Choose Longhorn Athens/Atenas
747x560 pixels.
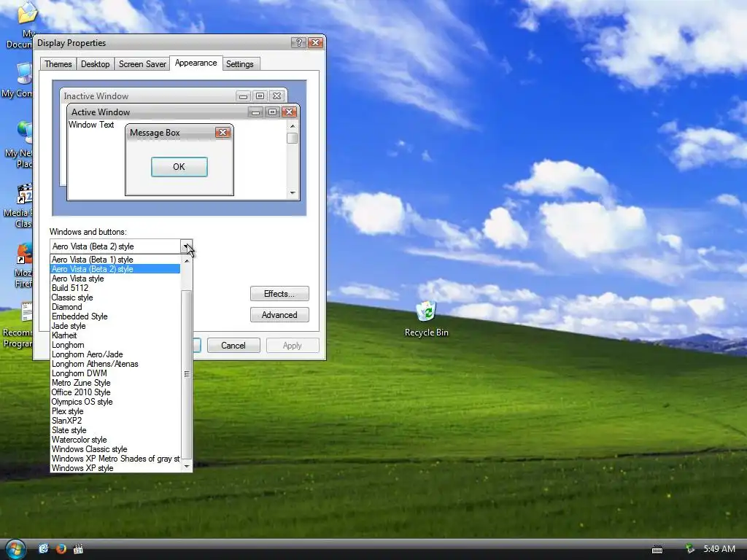[x=115, y=364]
